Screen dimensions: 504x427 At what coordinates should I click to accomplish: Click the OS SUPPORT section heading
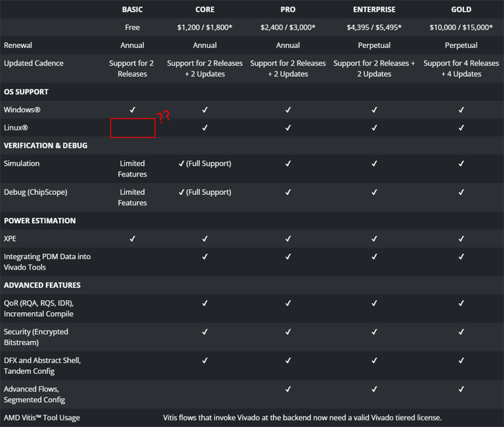coord(26,92)
